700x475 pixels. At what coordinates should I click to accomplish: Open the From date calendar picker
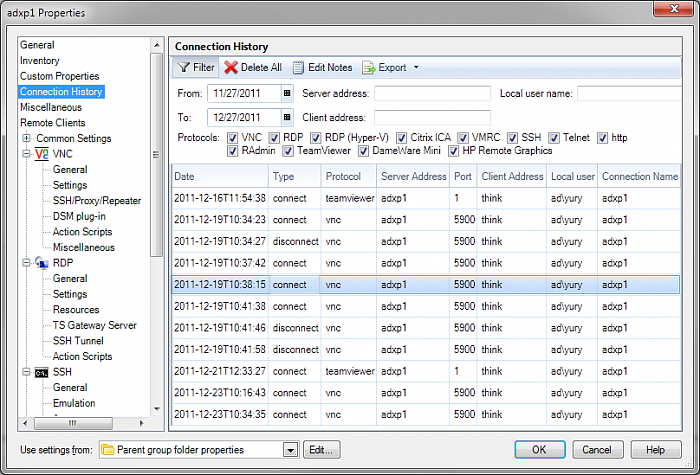[x=287, y=93]
